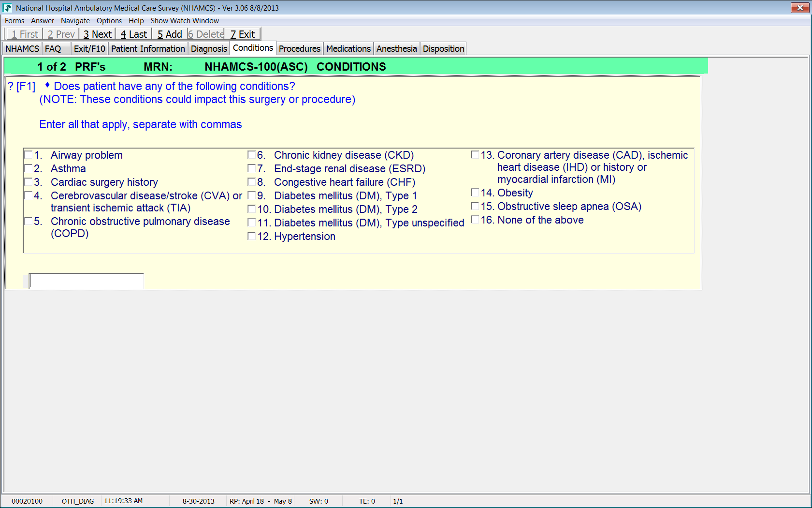This screenshot has height=508, width=812.
Task: Click the application icon in the title bar
Action: pos(7,8)
